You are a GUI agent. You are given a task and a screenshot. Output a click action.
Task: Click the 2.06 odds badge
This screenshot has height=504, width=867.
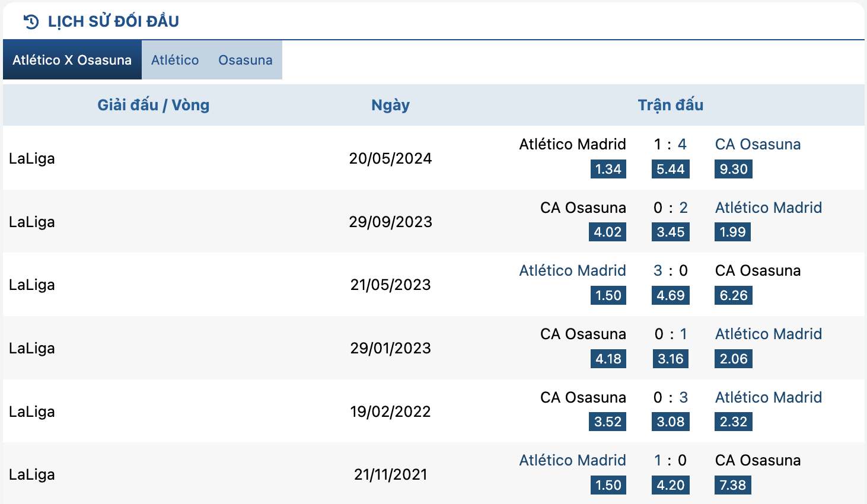tap(734, 359)
